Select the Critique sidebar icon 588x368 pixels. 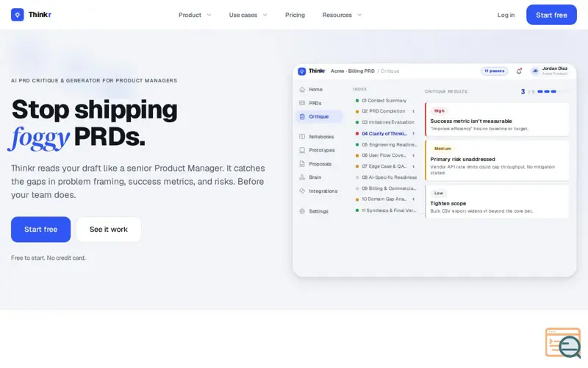302,116
